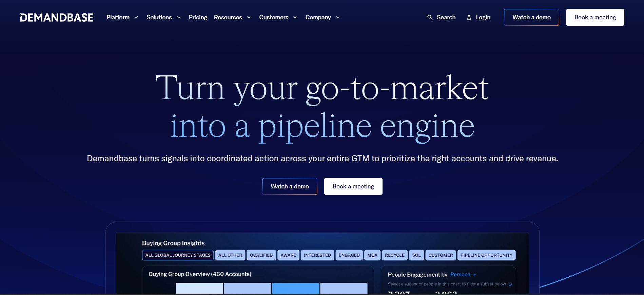
Task: Click the Buying Group Insights heading
Action: pos(173,243)
